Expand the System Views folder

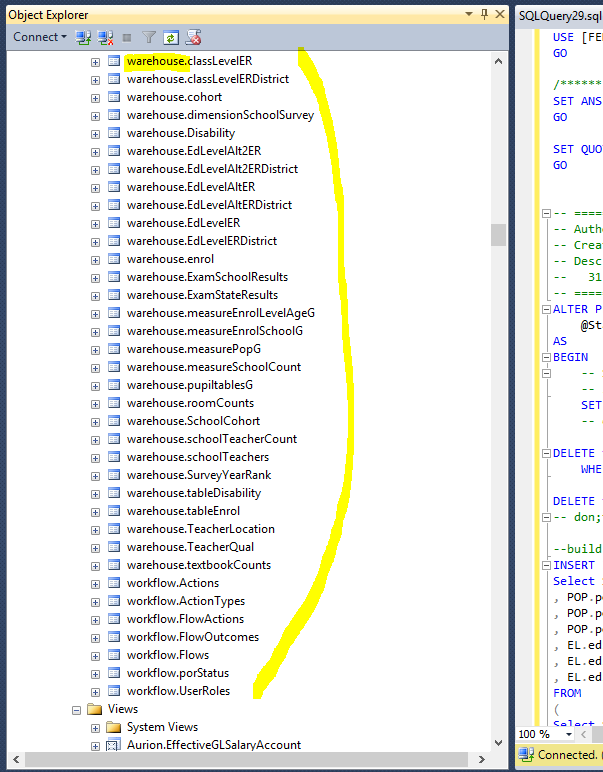[x=96, y=727]
